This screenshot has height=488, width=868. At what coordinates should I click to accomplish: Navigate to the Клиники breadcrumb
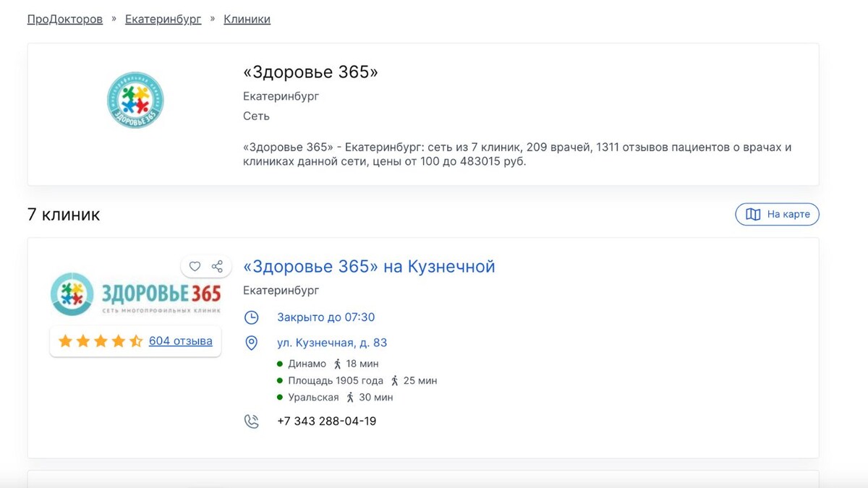(x=247, y=20)
